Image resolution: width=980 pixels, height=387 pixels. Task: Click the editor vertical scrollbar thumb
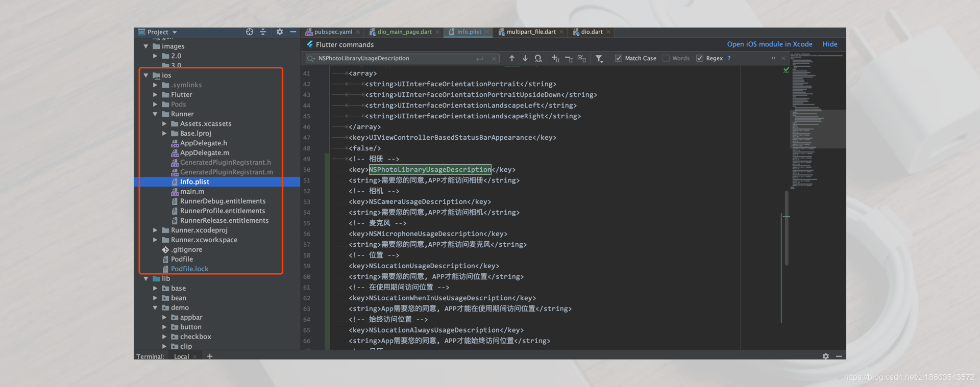[x=787, y=228]
